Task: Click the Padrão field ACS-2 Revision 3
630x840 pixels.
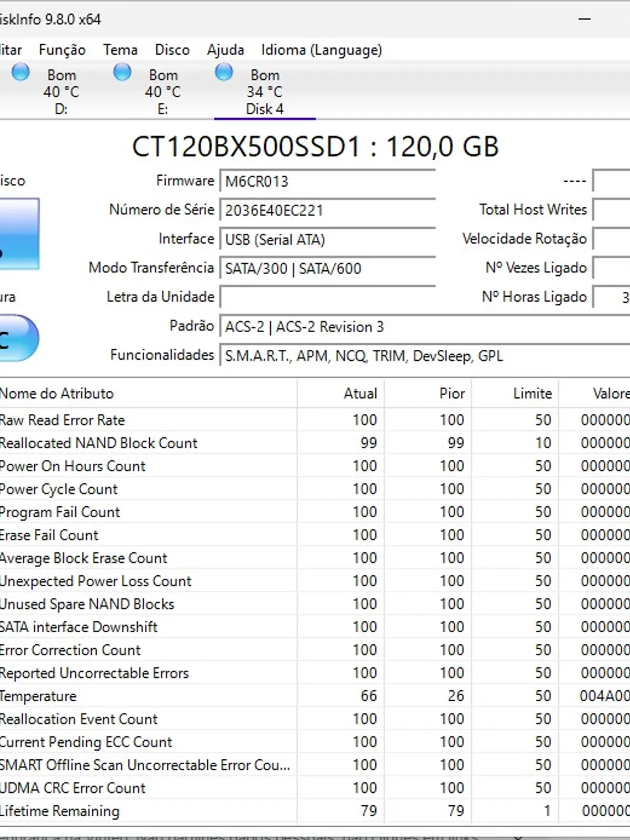Action: 425,327
